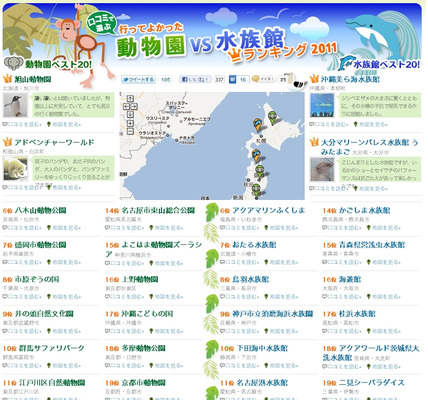Image resolution: width=428 pixels, height=400 pixels.
Task: Click the map pin icon for 桂浜水族館
Action: point(368,331)
